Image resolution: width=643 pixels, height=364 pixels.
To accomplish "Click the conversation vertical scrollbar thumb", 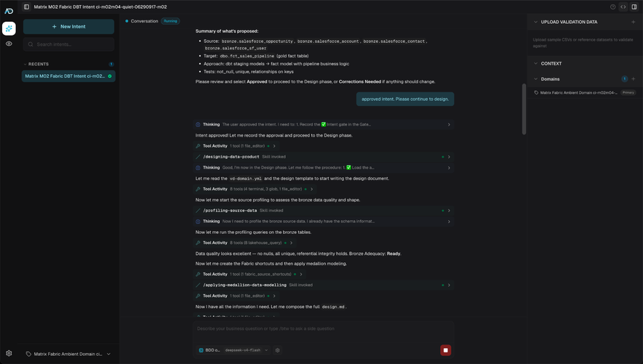I will 524,109.
